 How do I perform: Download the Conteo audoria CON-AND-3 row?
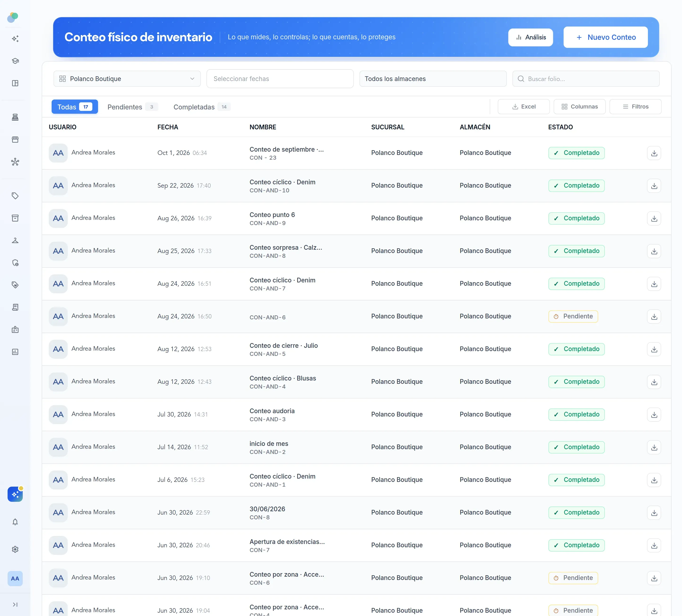[654, 415]
